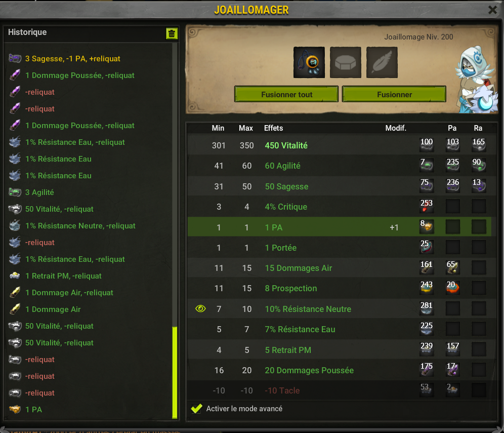Pick the Pa Agilité rune 235
Image resolution: width=504 pixels, height=433 pixels.
click(452, 165)
